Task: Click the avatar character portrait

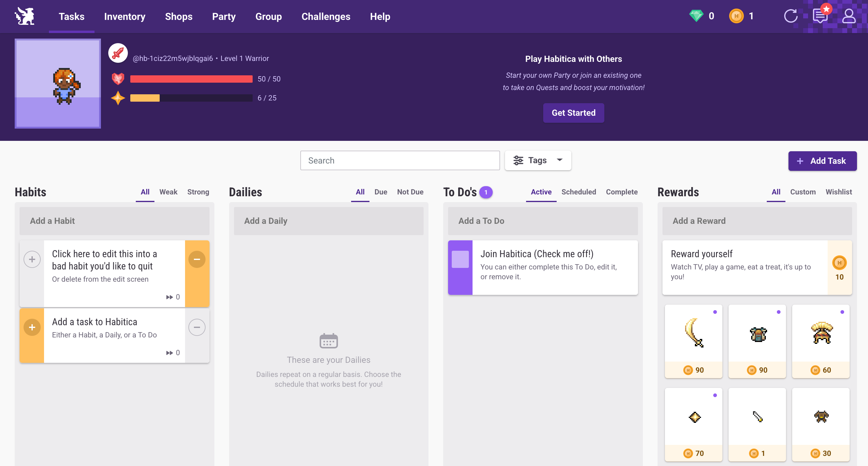Action: 57,83
